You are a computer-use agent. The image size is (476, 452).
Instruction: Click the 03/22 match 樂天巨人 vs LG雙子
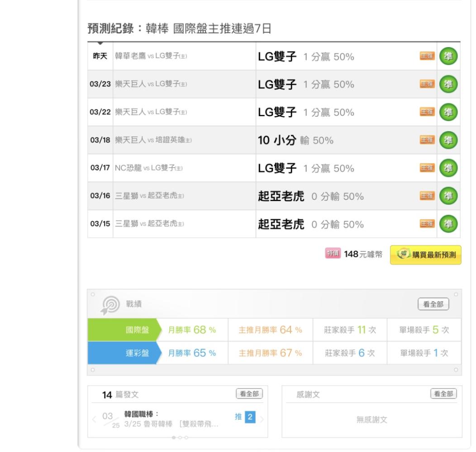coord(151,112)
